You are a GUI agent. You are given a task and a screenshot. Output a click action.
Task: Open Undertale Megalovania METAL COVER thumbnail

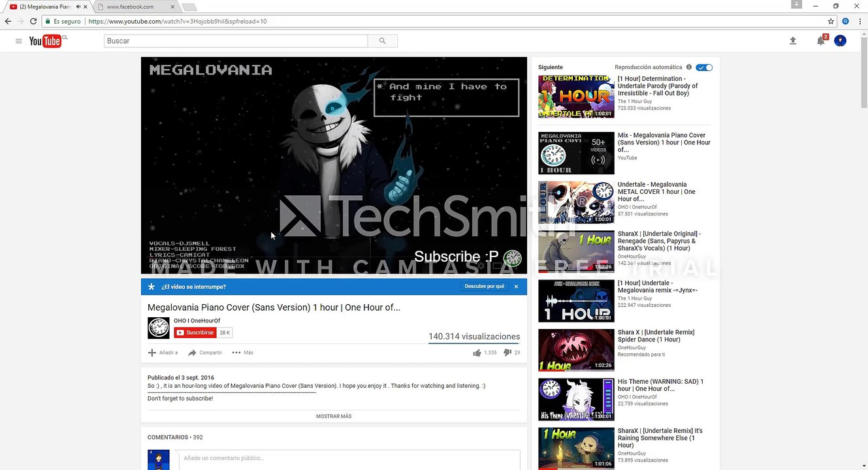click(x=576, y=202)
